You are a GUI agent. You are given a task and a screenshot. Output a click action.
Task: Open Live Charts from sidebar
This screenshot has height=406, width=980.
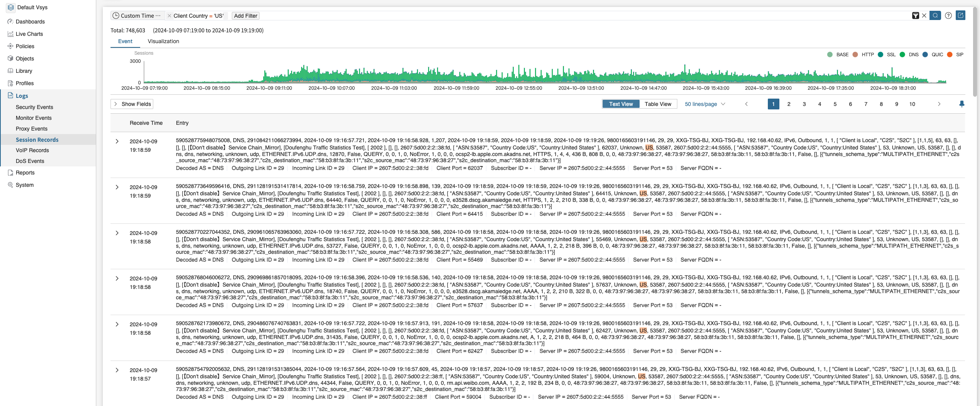(x=29, y=34)
